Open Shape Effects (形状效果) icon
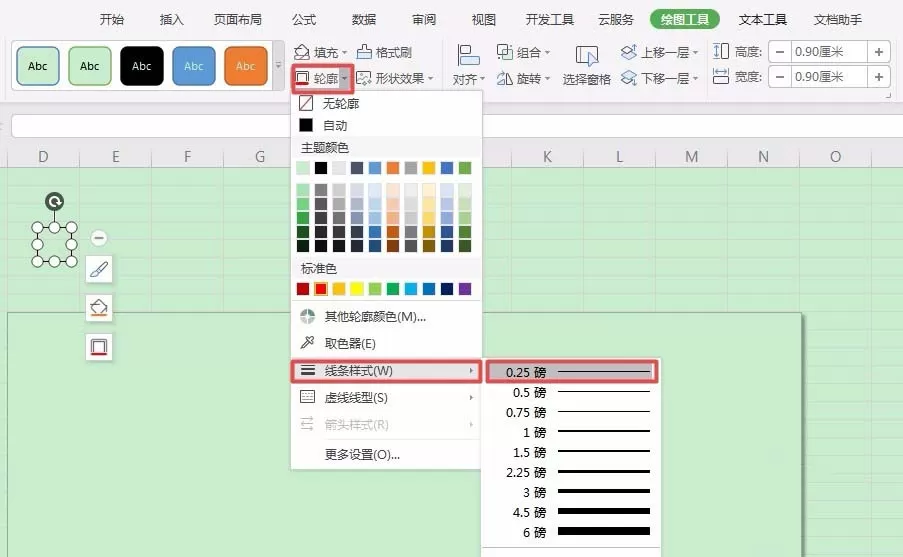This screenshot has height=557, width=903. click(x=363, y=78)
